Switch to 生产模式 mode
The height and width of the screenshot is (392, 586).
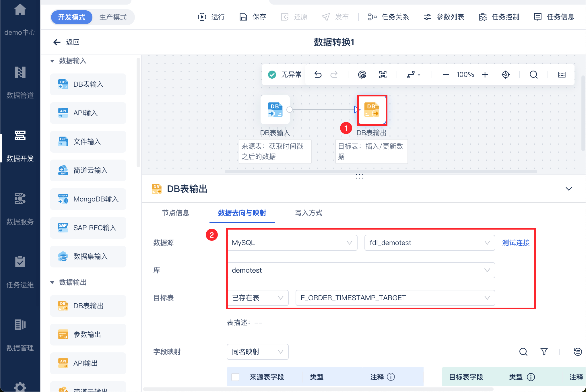pyautogui.click(x=113, y=17)
